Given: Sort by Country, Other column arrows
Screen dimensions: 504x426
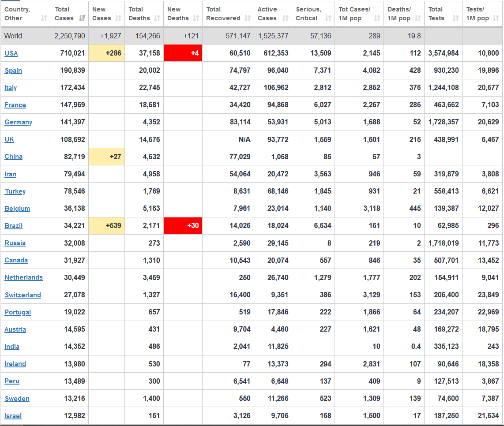Looking at the screenshot, I should coord(44,19).
